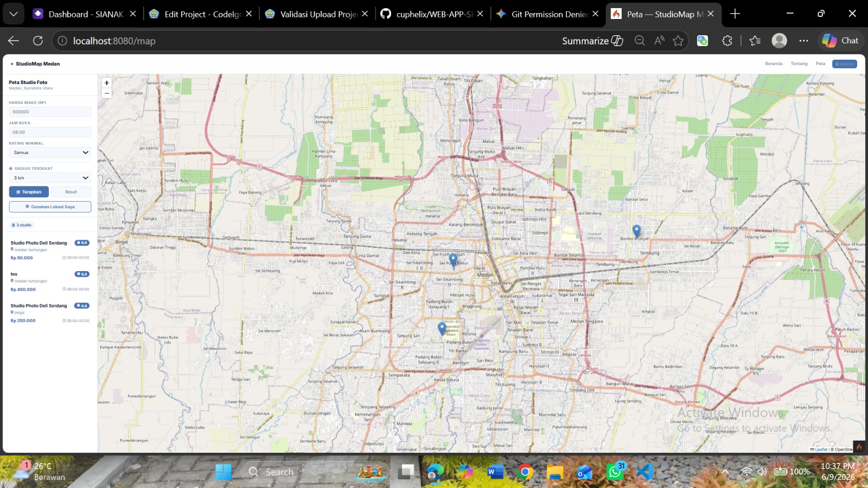The image size is (868, 488).
Task: Click the Harga Maks input field
Action: pyautogui.click(x=50, y=112)
